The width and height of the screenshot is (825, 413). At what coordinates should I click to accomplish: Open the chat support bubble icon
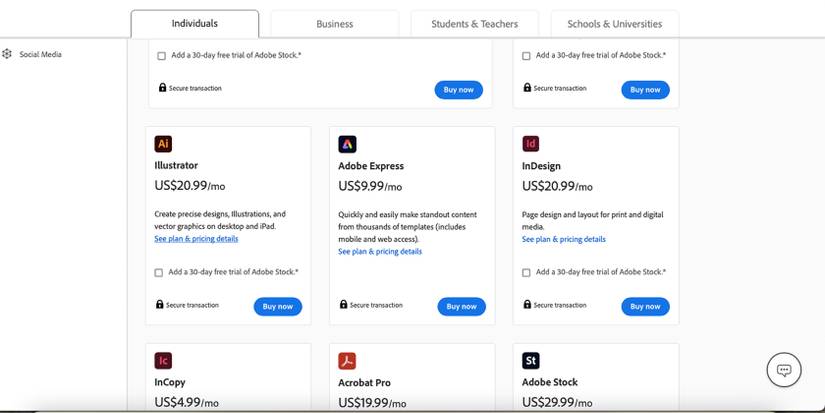[784, 370]
